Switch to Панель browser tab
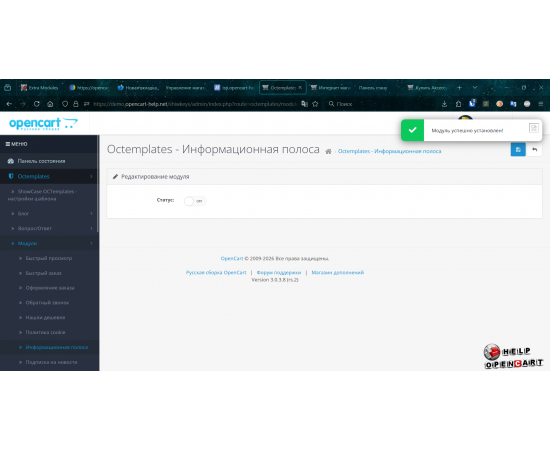The width and height of the screenshot is (550, 450). coord(373,88)
